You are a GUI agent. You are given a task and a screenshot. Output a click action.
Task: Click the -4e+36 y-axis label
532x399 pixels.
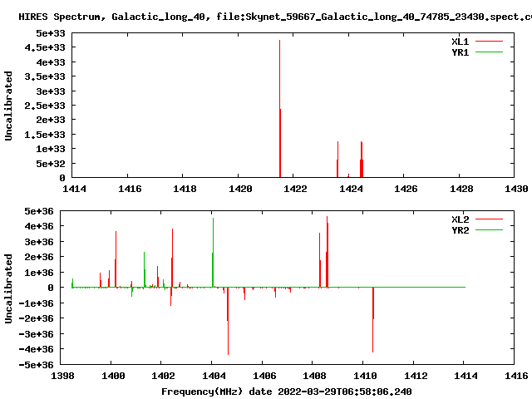(37, 349)
